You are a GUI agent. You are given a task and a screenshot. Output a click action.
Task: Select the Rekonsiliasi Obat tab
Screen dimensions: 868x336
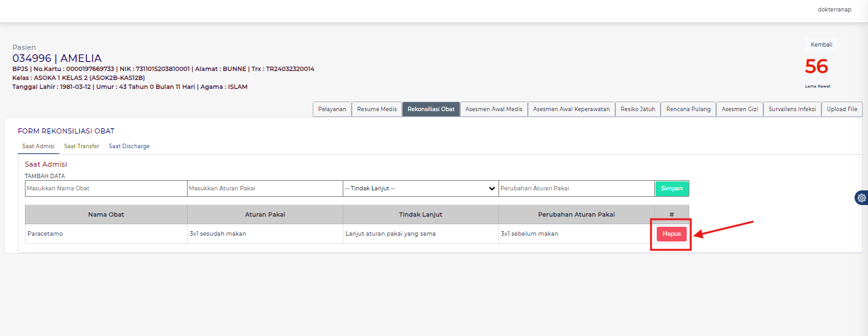point(431,109)
